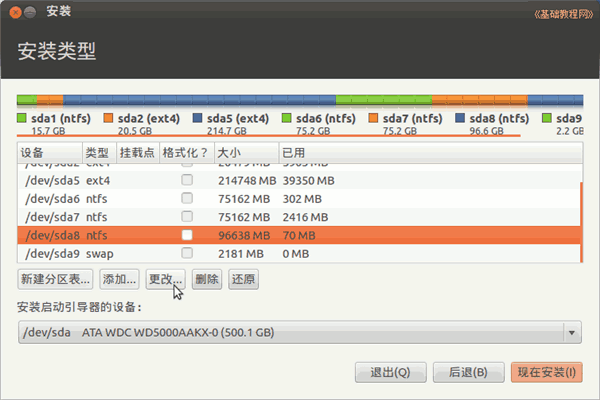Click the partition table's vertical scrollbar
600x400 pixels.
coord(582,222)
